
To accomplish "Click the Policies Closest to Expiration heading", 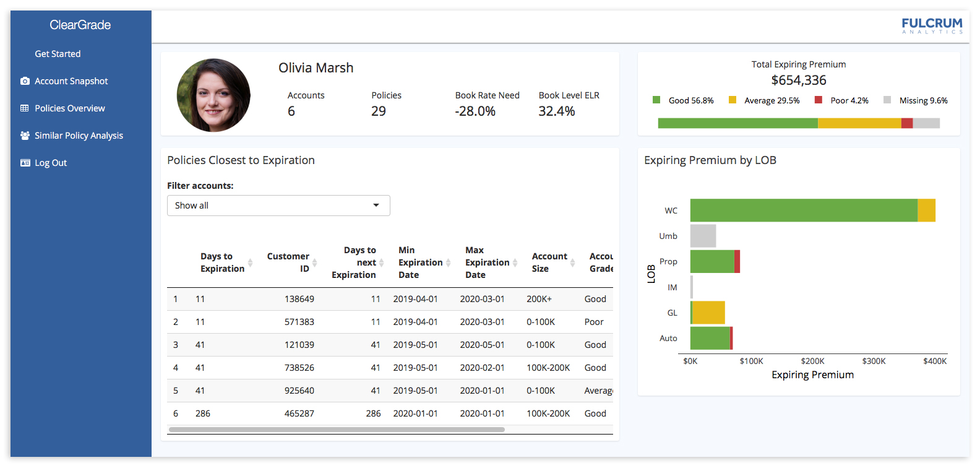I will pos(241,160).
